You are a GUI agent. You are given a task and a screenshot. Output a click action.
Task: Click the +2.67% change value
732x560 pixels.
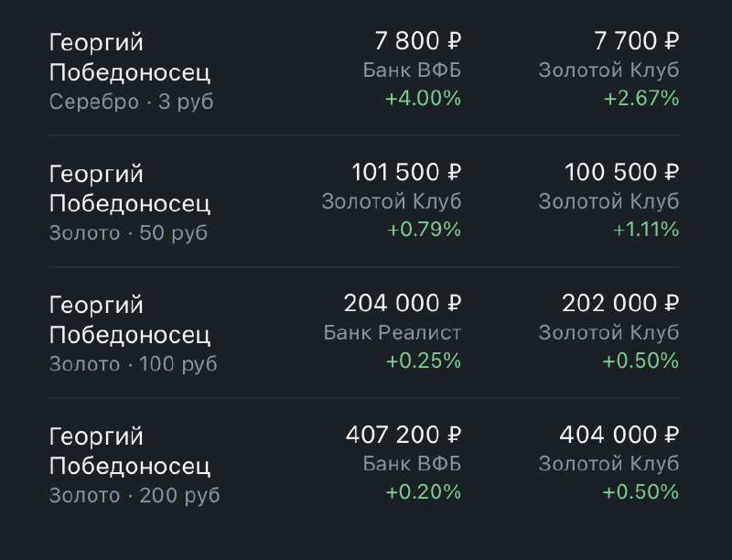pos(640,99)
